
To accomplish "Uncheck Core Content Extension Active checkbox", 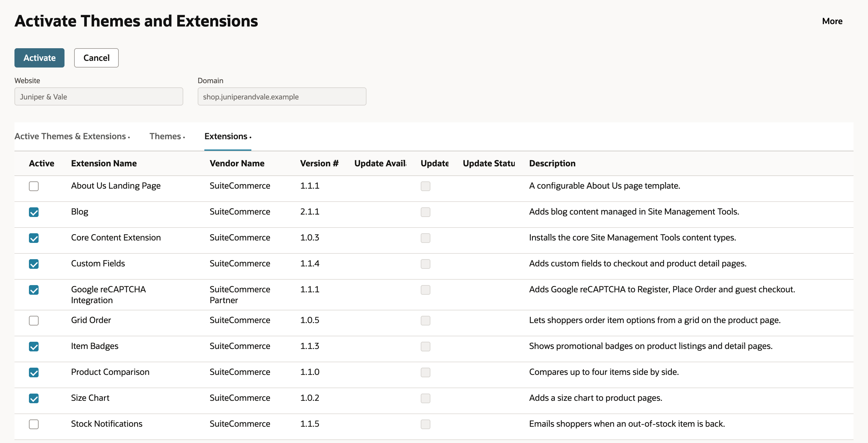I will coord(34,238).
